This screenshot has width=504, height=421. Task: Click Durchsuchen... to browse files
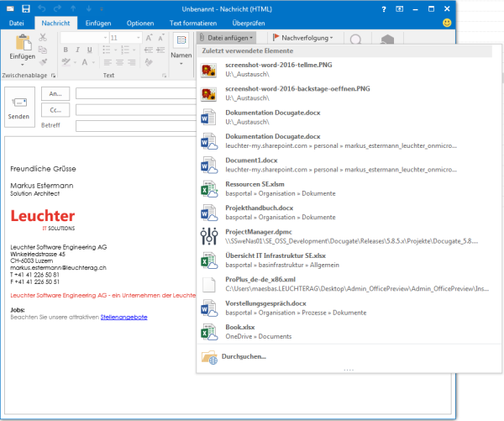(x=349, y=356)
